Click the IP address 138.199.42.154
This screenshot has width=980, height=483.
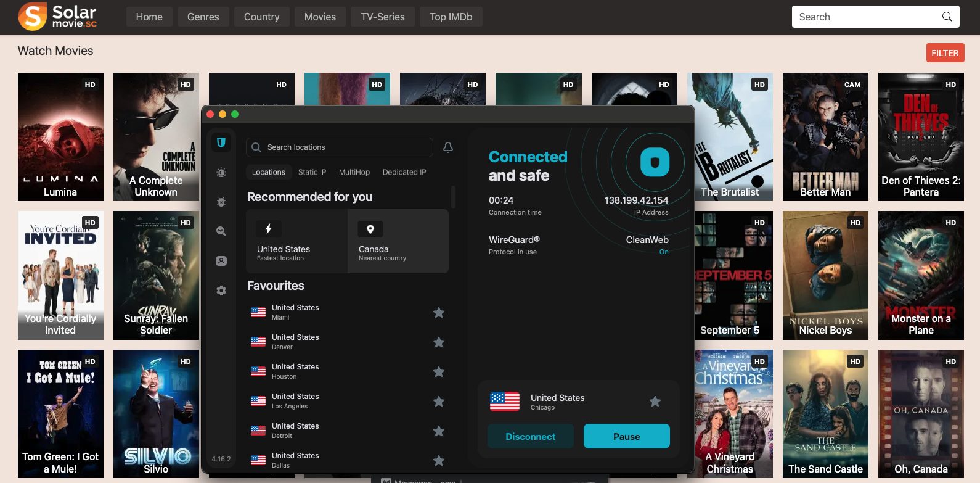pyautogui.click(x=636, y=200)
